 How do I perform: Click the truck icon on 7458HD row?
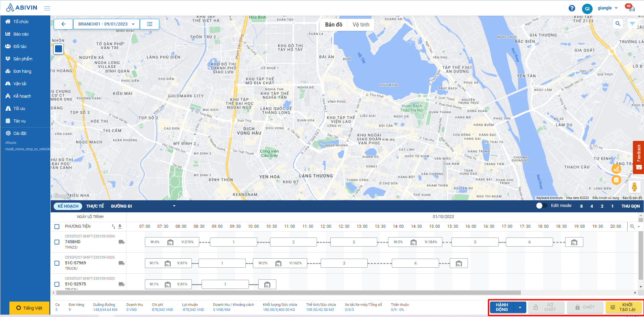121,242
